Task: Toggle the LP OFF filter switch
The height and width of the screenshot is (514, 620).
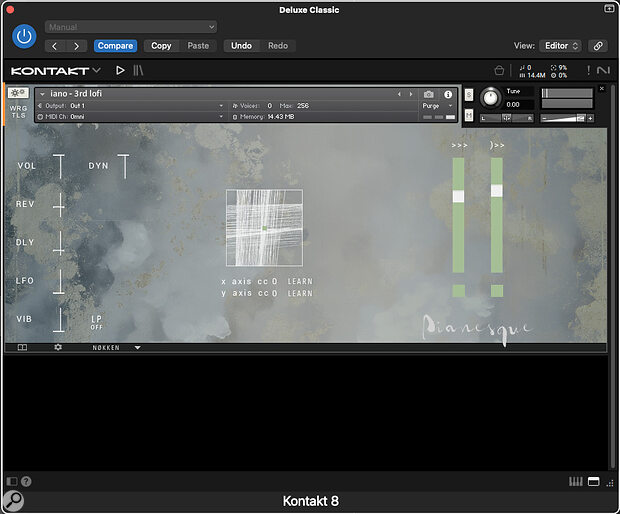Action: [96, 322]
